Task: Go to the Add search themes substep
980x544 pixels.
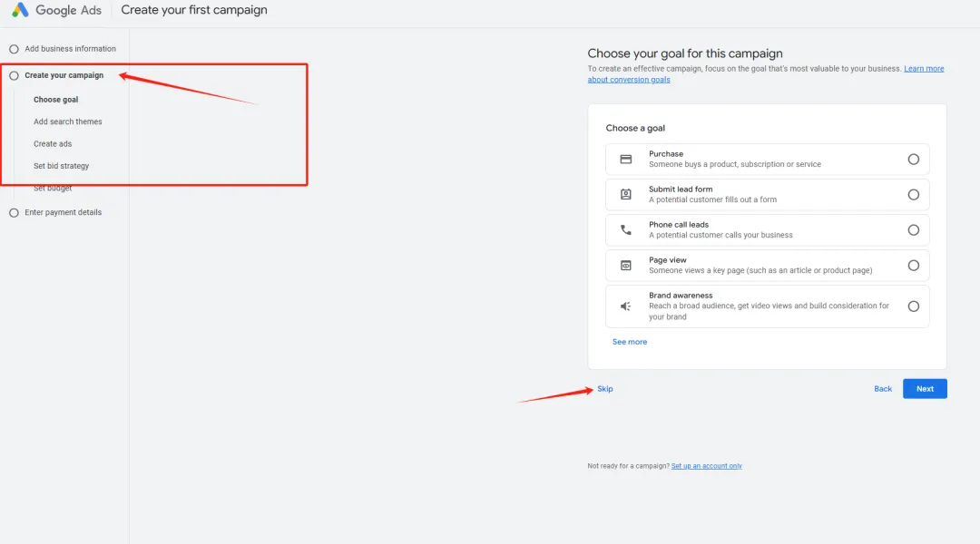Action: coord(67,121)
